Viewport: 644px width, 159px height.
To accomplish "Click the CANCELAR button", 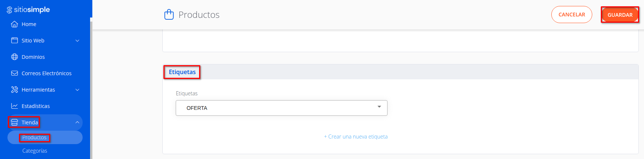I will 572,15.
